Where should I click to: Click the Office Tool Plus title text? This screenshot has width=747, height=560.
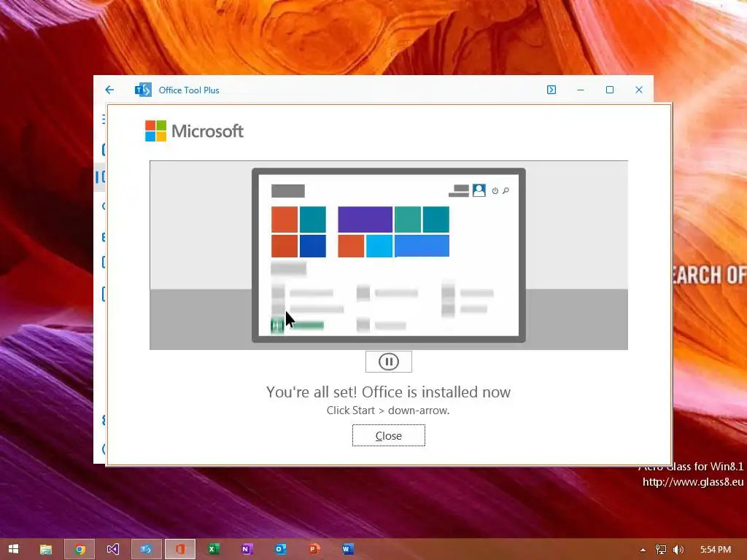(x=189, y=90)
